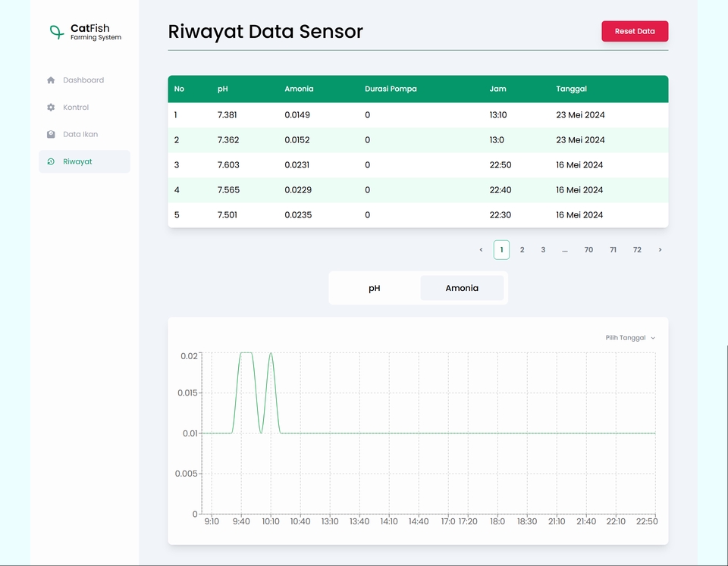The height and width of the screenshot is (566, 728).
Task: Go to page 2 of the table
Action: 522,250
